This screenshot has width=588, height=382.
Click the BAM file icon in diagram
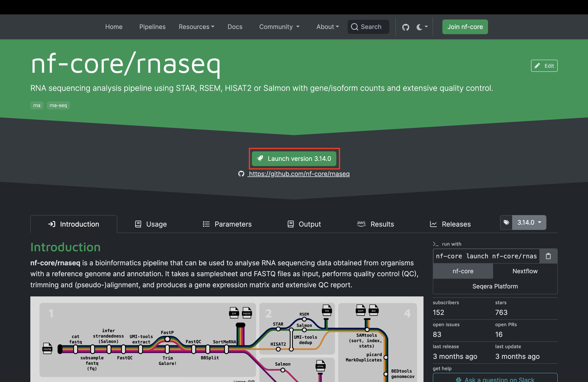click(x=361, y=310)
